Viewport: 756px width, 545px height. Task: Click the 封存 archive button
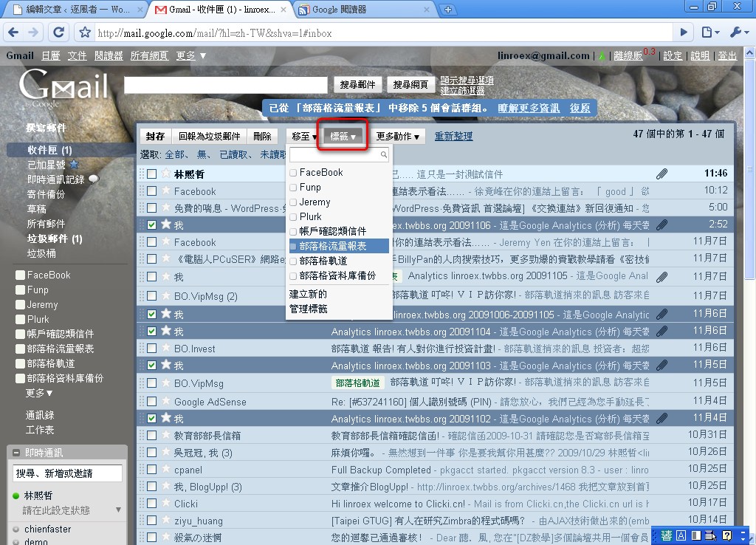tap(155, 137)
